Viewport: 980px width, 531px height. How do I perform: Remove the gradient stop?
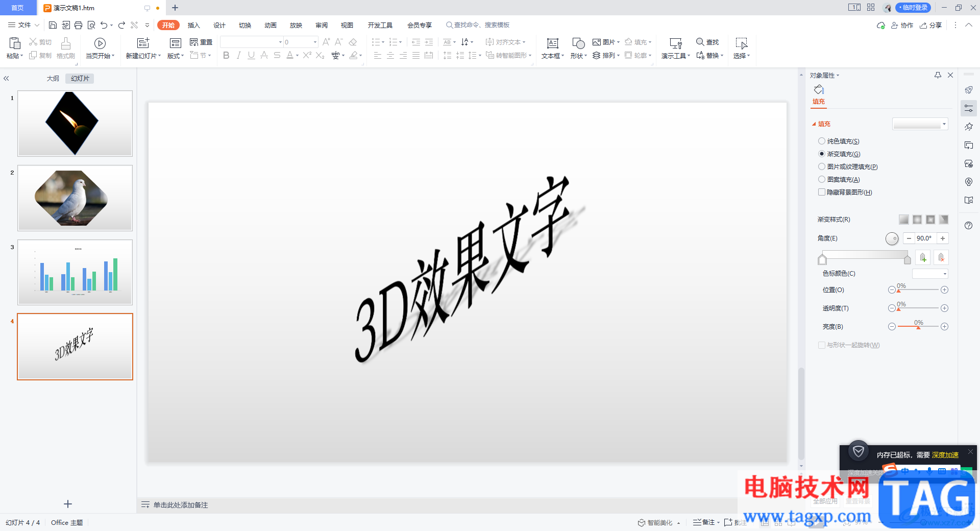[941, 258]
